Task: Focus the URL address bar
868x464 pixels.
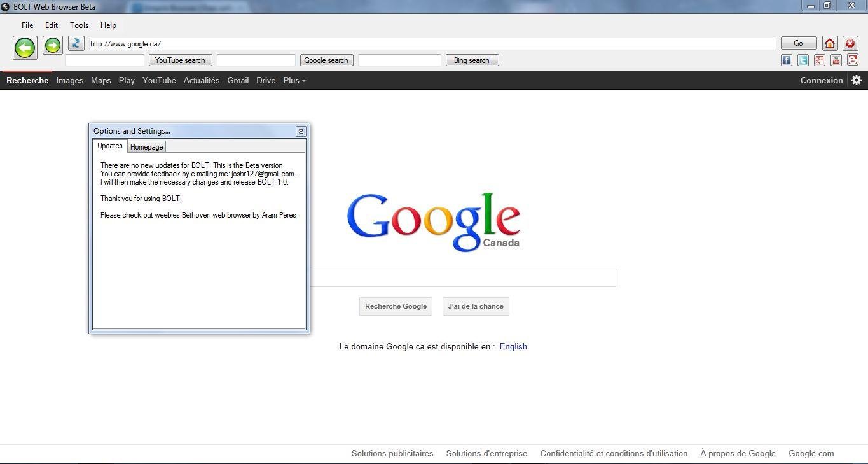Action: pos(432,44)
